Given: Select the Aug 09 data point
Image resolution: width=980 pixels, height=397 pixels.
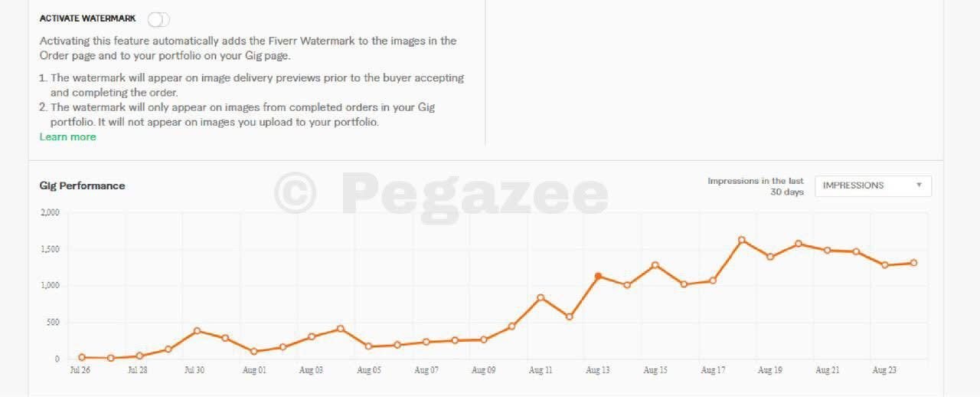Looking at the screenshot, I should tap(483, 340).
